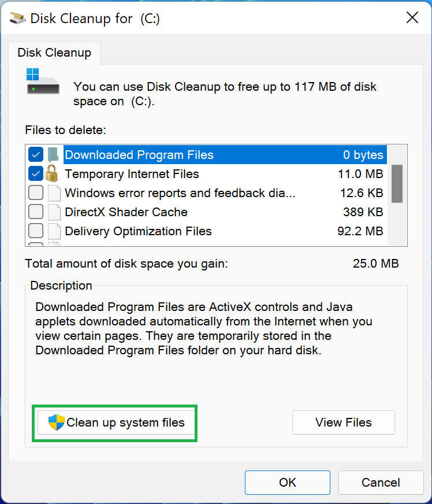Switch to the Disk Cleanup tab
This screenshot has width=432, height=504.
coord(54,53)
